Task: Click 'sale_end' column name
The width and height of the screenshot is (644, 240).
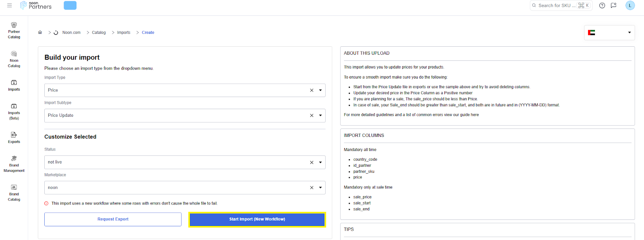Action: (x=361, y=209)
